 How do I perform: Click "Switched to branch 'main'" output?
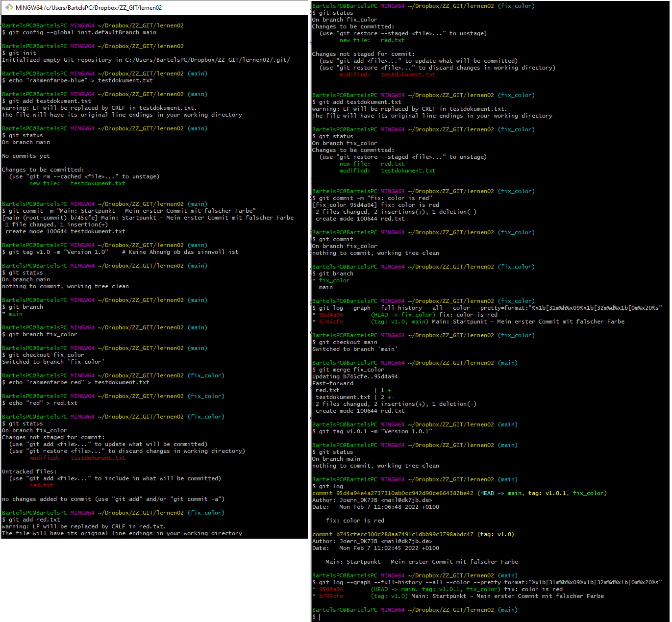tap(355, 349)
